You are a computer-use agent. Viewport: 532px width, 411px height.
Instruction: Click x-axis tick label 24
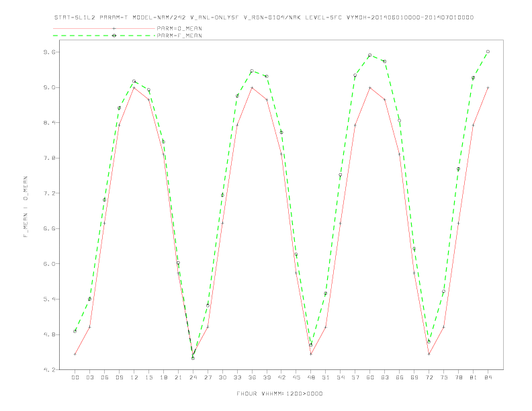click(x=193, y=377)
